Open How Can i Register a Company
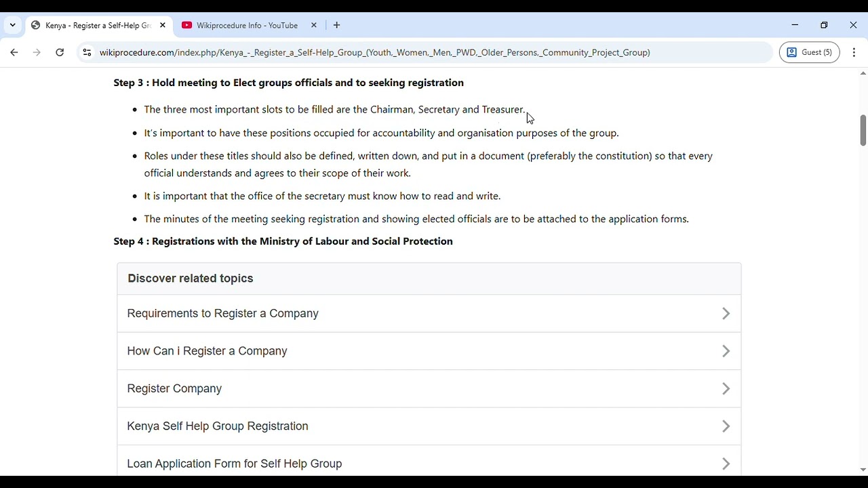Screen dimensions: 868x488 [207, 351]
